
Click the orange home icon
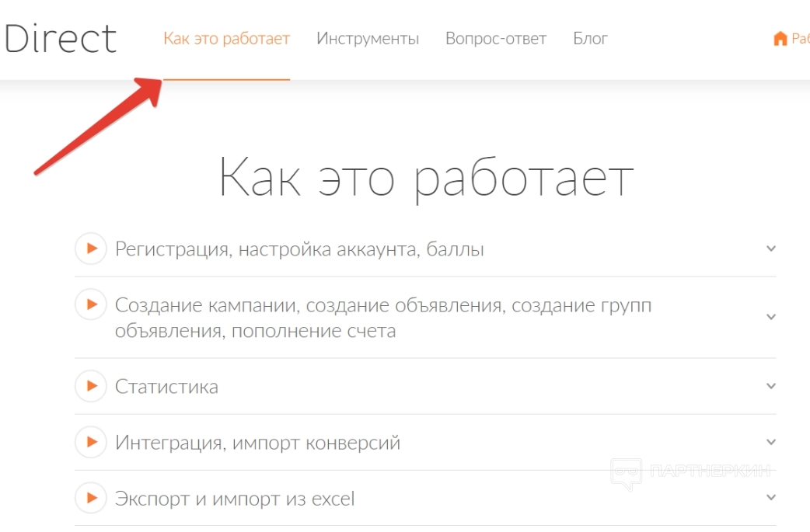coord(780,39)
